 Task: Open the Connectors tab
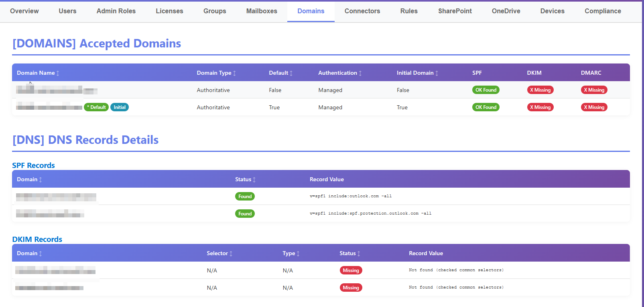tap(362, 11)
